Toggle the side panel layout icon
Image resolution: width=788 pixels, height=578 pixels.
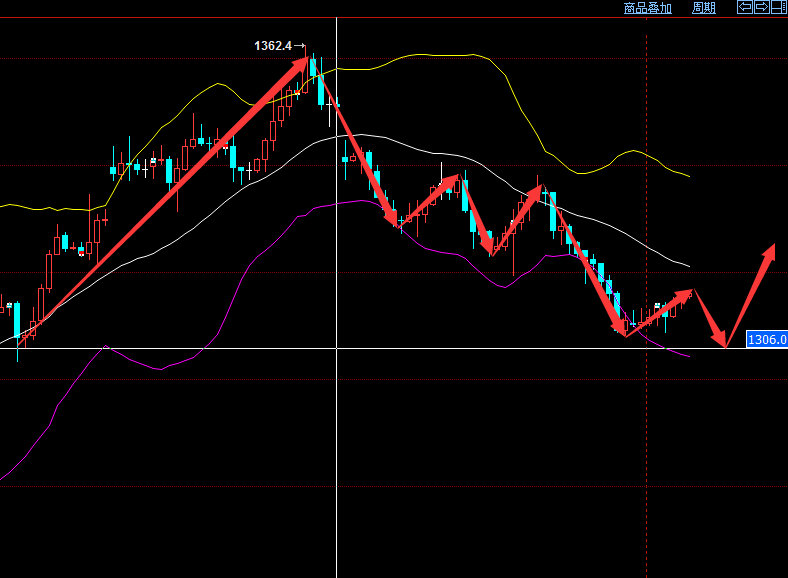[x=778, y=8]
